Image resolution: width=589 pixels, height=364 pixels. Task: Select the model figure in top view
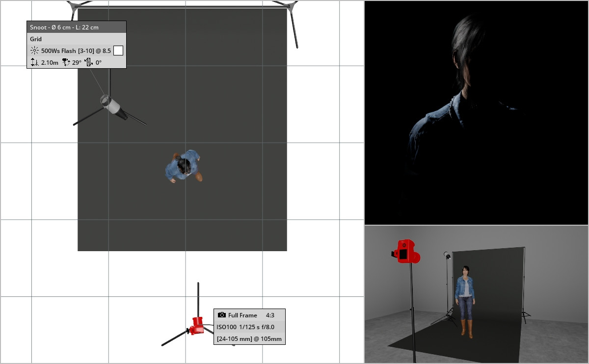184,166
